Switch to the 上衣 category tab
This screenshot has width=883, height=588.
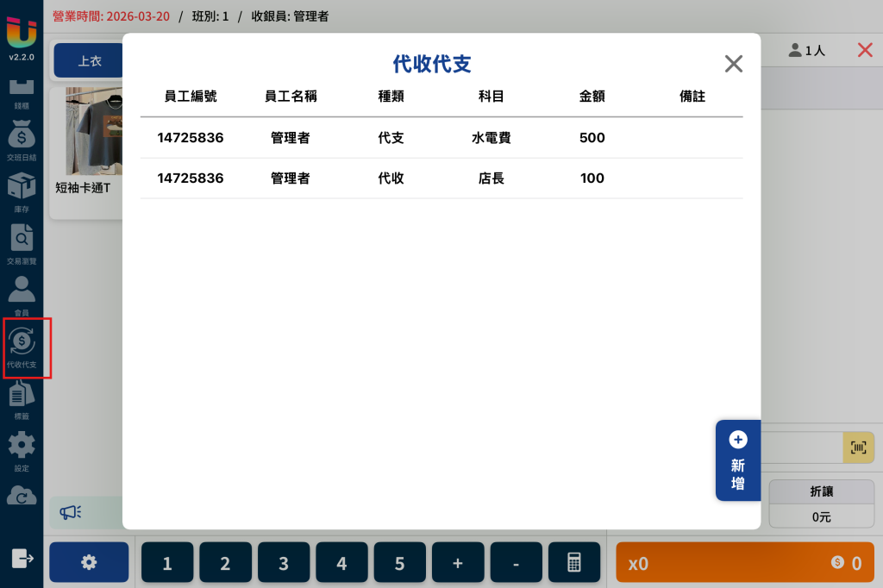click(89, 60)
